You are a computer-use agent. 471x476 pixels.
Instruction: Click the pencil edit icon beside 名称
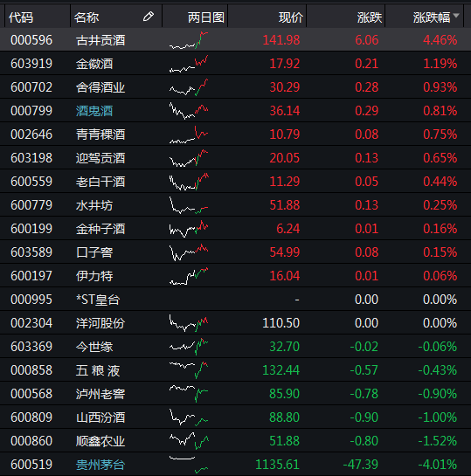[149, 17]
